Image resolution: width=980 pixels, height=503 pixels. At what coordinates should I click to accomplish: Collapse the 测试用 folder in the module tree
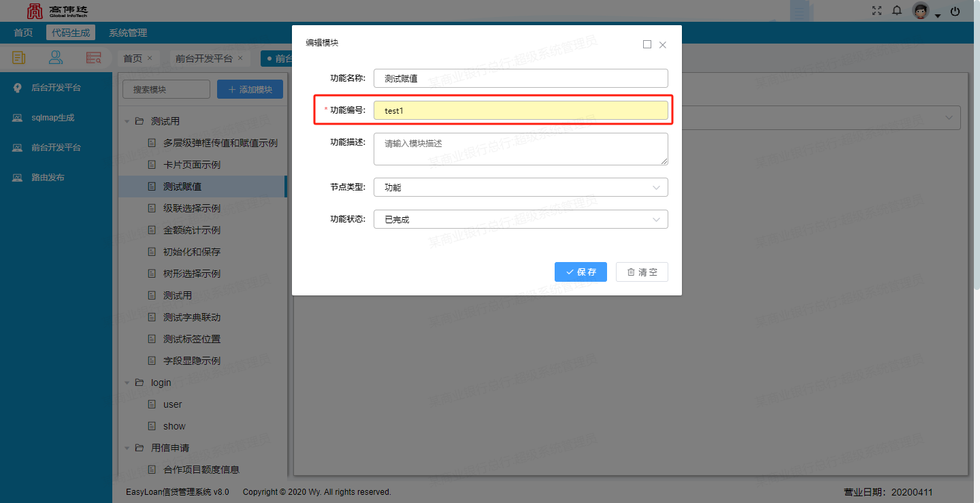[x=127, y=120]
